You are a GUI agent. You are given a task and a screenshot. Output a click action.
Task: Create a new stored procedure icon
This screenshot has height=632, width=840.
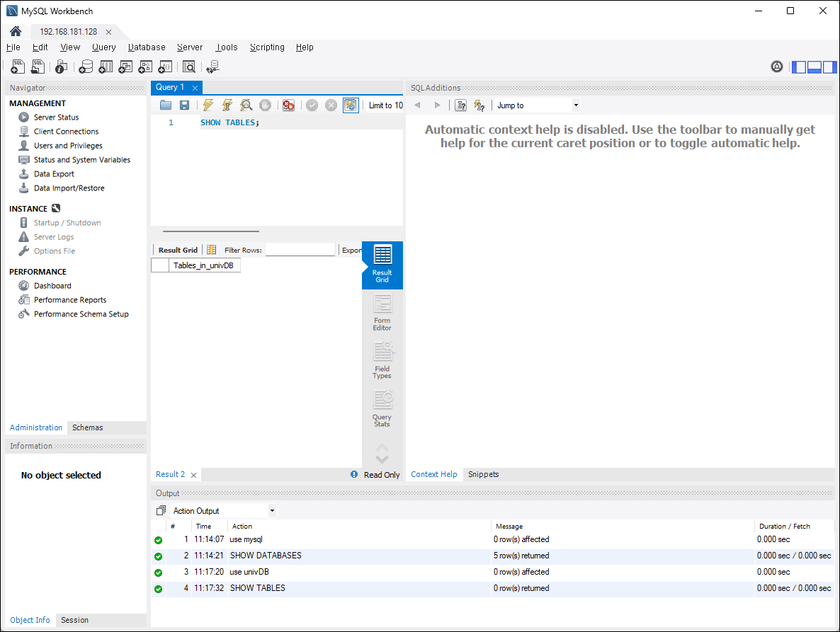[x=145, y=67]
